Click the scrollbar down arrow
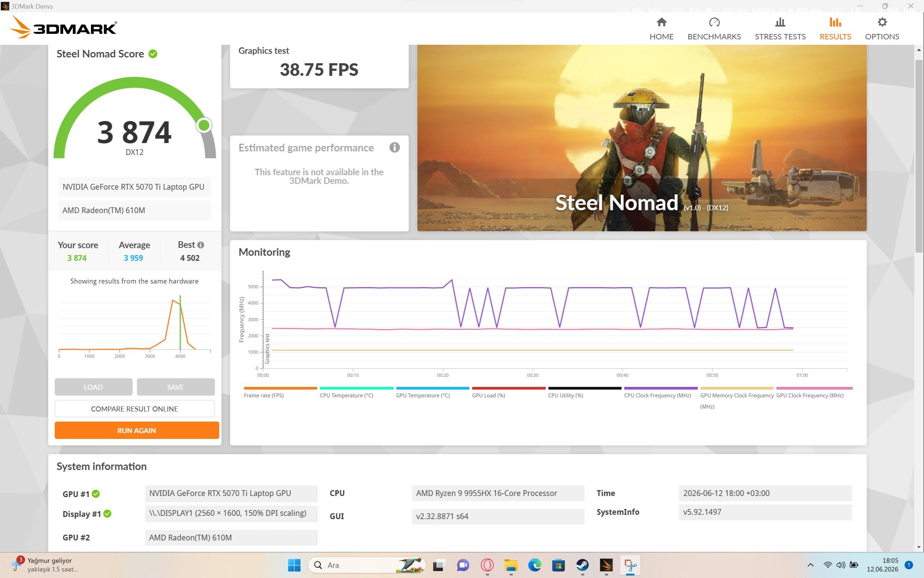 (919, 547)
